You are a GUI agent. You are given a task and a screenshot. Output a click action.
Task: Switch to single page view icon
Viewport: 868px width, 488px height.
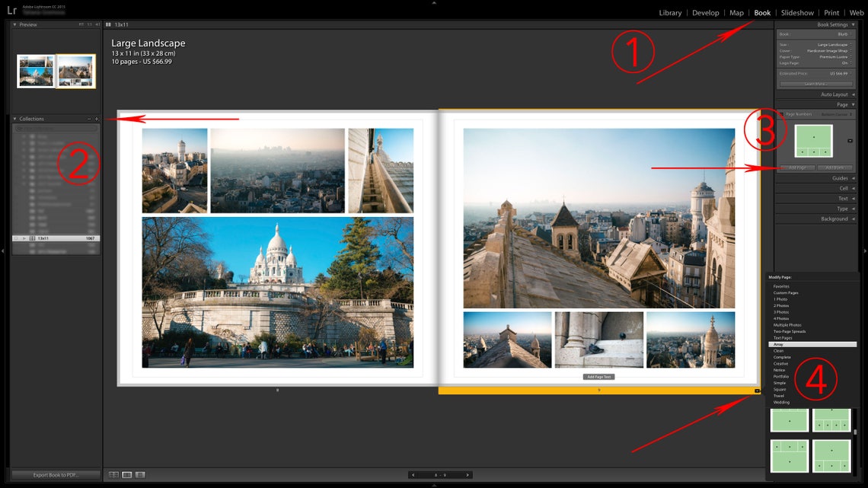140,475
